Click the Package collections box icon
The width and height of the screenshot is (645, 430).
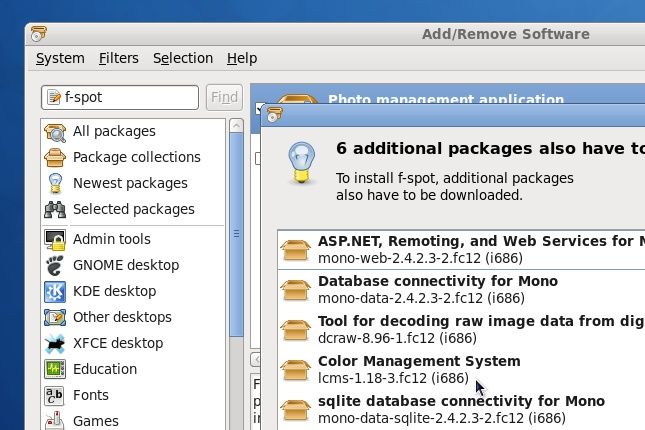pyautogui.click(x=56, y=157)
